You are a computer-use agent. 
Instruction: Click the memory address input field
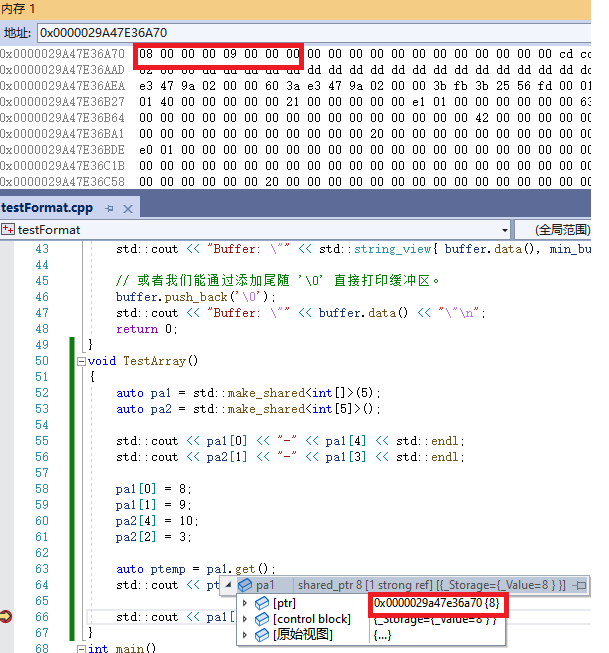coord(314,33)
